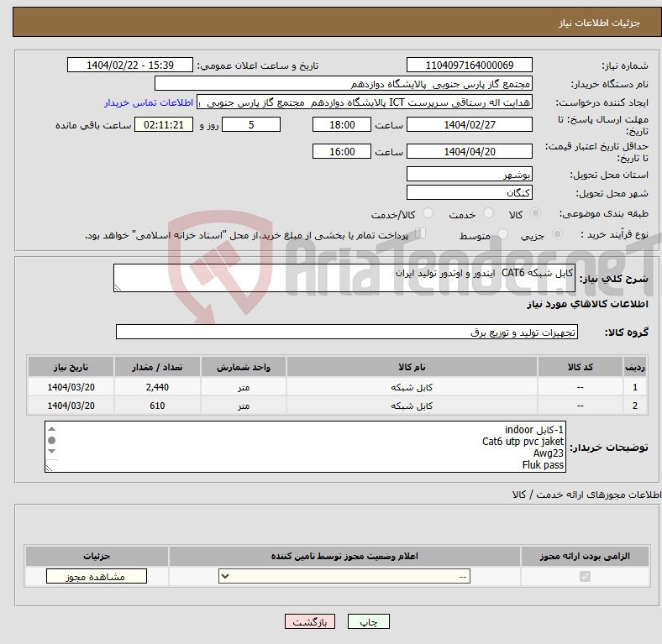Click the delivery city field کنگان

(x=469, y=193)
